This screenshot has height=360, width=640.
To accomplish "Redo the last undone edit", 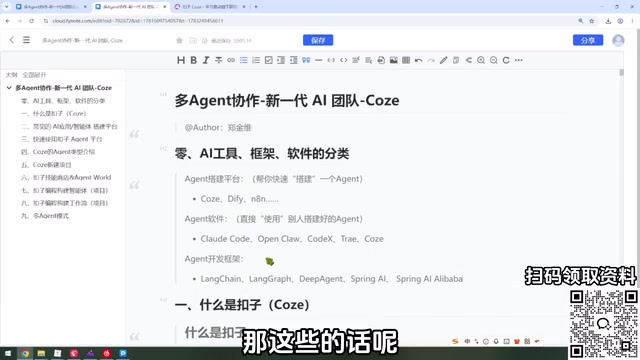I will [x=431, y=60].
